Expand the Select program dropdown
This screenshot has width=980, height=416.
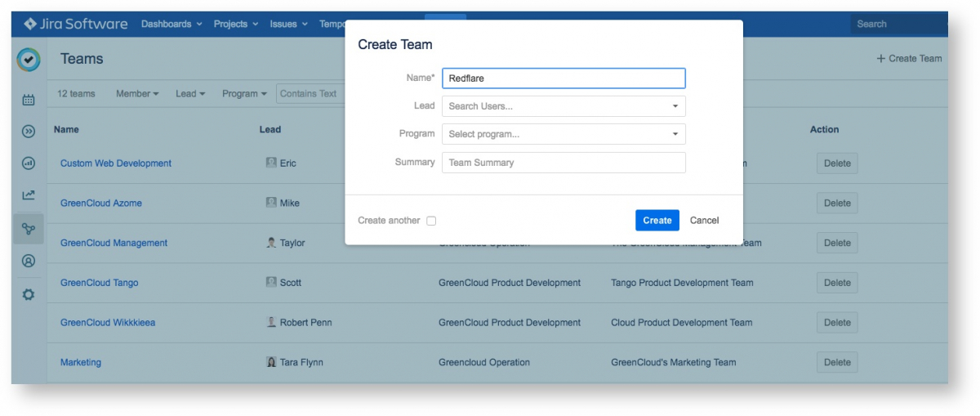coord(563,134)
